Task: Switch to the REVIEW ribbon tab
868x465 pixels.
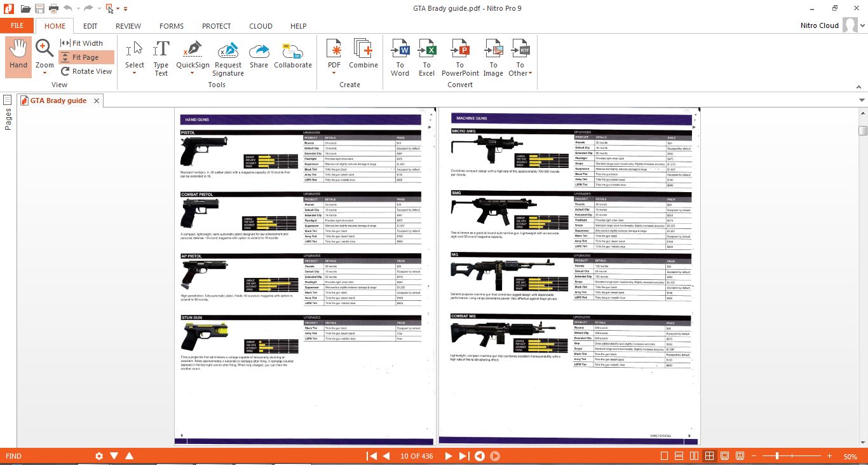Action: pos(128,26)
